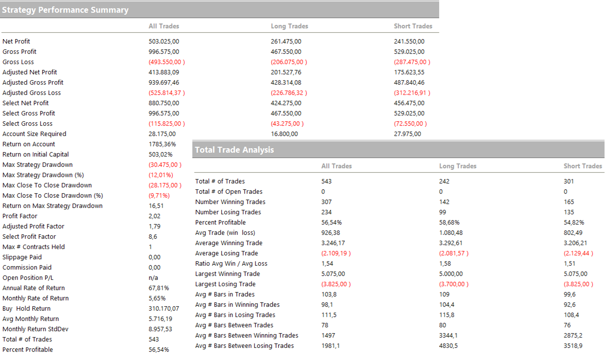
Task: Click the Avg # Bars Between Trades label
Action: click(x=234, y=325)
